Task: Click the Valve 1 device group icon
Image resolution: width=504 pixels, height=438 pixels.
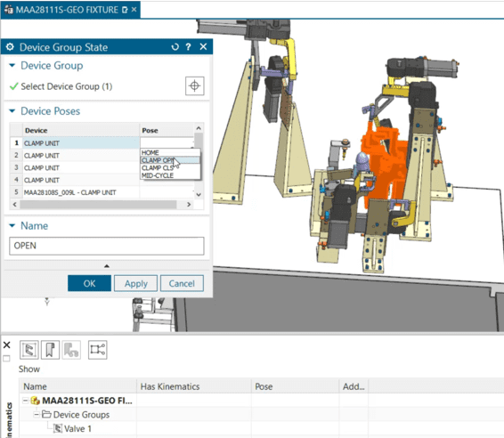Action: click(58, 428)
